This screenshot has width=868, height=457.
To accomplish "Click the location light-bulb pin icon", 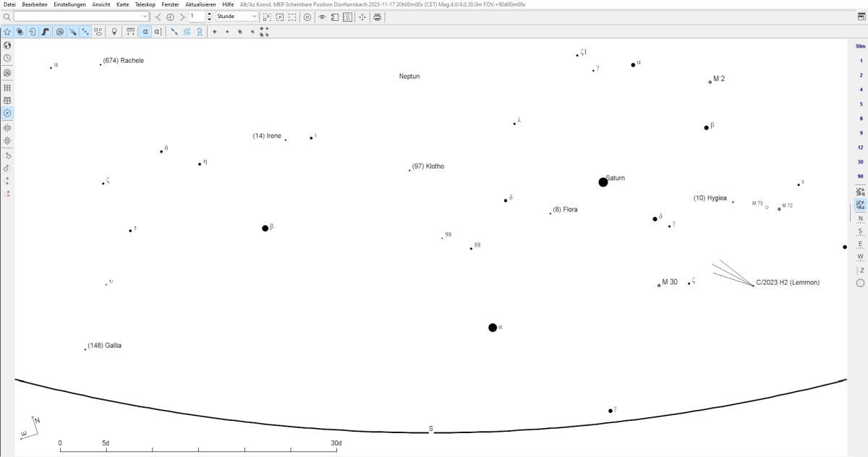I will tap(114, 32).
